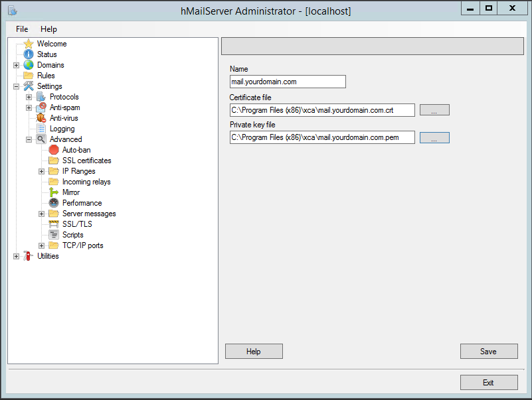
Task: Select the Auto-ban tree item
Action: 76,150
